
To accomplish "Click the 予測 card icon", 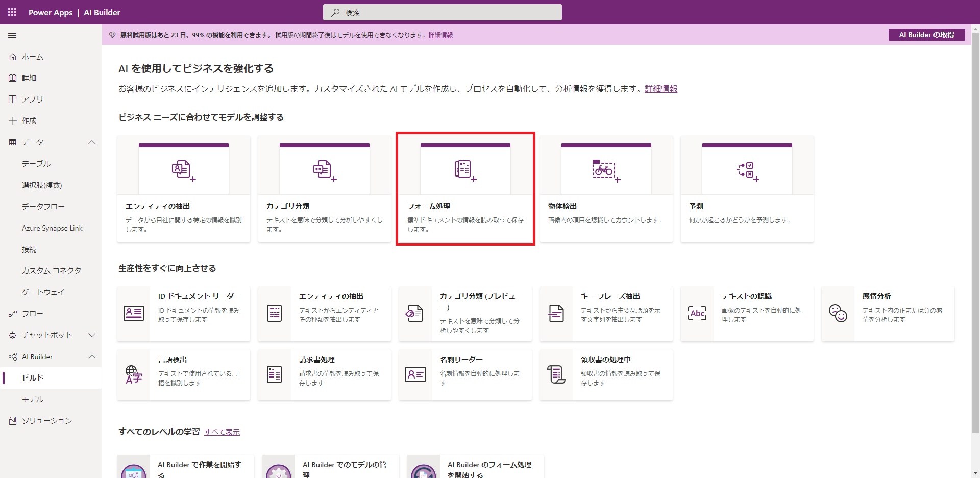I will [747, 171].
